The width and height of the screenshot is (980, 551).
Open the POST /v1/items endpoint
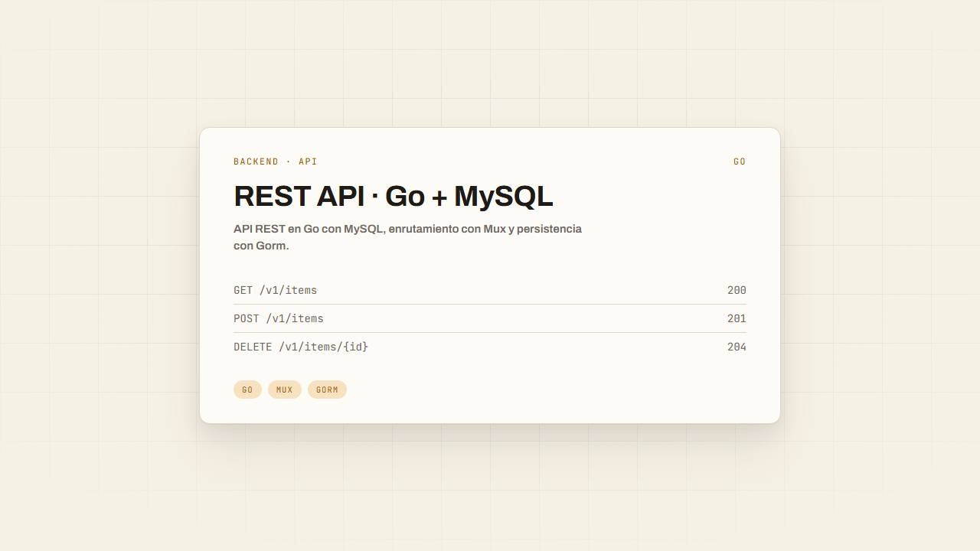490,318
